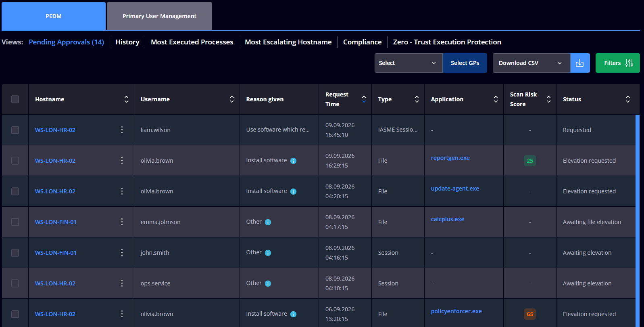Screen dimensions: 644x327
Task: Open the row options menu for the reportgen.exe request
Action: coord(122,160)
